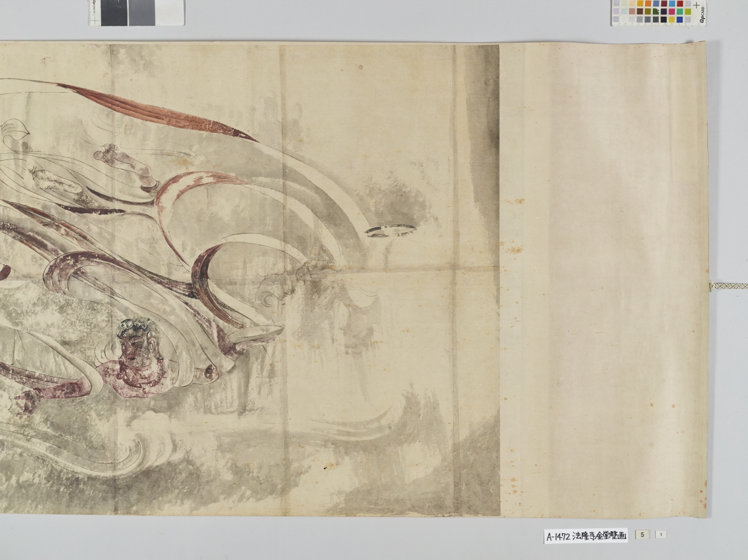748x560 pixels.
Task: Click the white strip of grayscale card
Action: pyautogui.click(x=170, y=13)
